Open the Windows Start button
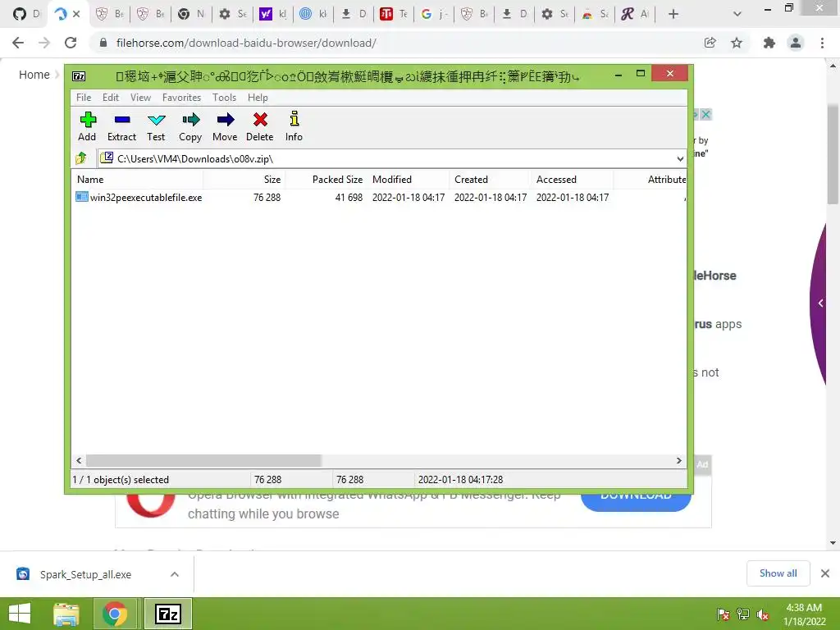Screen dimensions: 840x630 coord(20,614)
